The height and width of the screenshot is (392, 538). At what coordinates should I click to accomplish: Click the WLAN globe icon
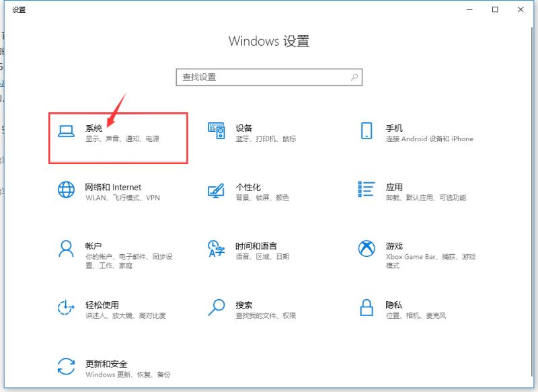click(66, 190)
